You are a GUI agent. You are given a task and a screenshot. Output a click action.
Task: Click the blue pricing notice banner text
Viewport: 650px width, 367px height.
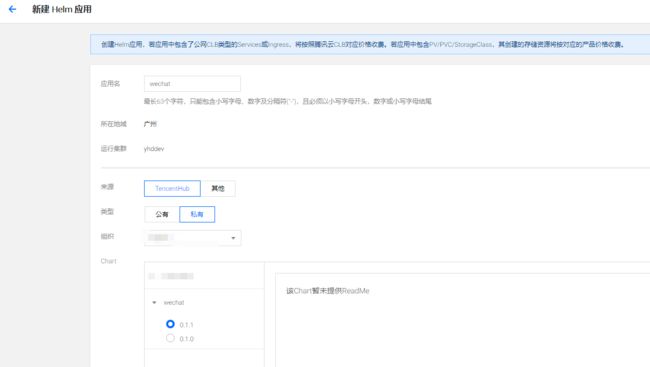pyautogui.click(x=363, y=44)
